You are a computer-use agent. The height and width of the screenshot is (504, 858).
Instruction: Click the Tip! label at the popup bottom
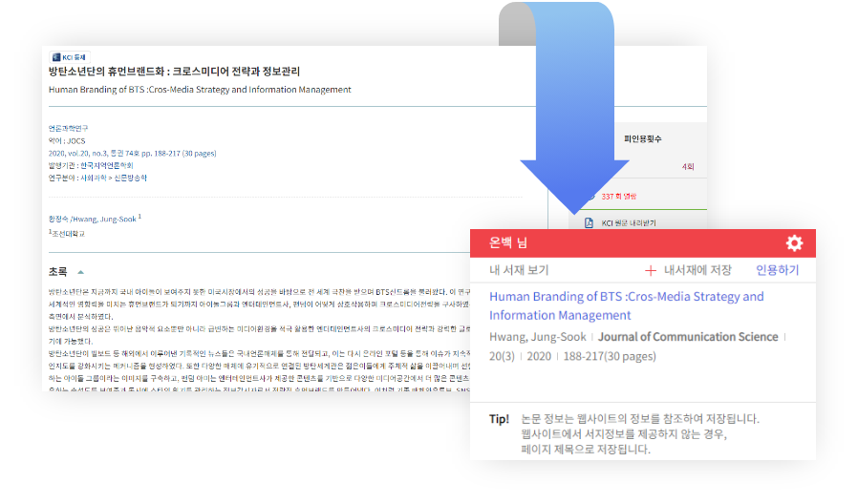tap(499, 419)
